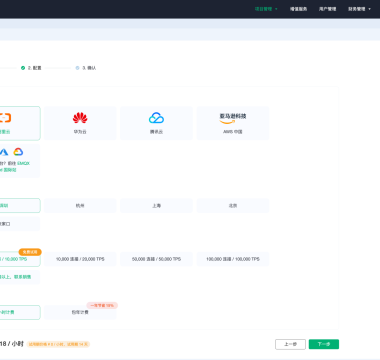Screen dimensions: 380x360
Task: Open the 用户管理 navbar item
Action: 327,9
